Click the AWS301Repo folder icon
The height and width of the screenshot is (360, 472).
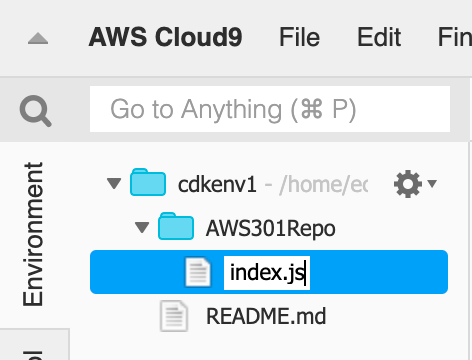[x=176, y=226]
